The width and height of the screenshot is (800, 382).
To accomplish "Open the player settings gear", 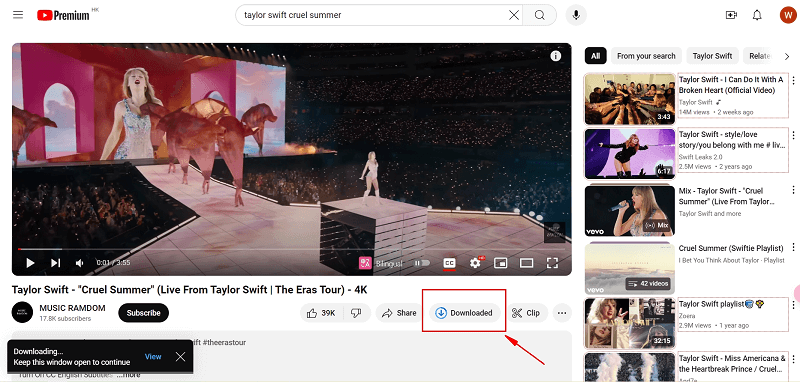I will [476, 263].
